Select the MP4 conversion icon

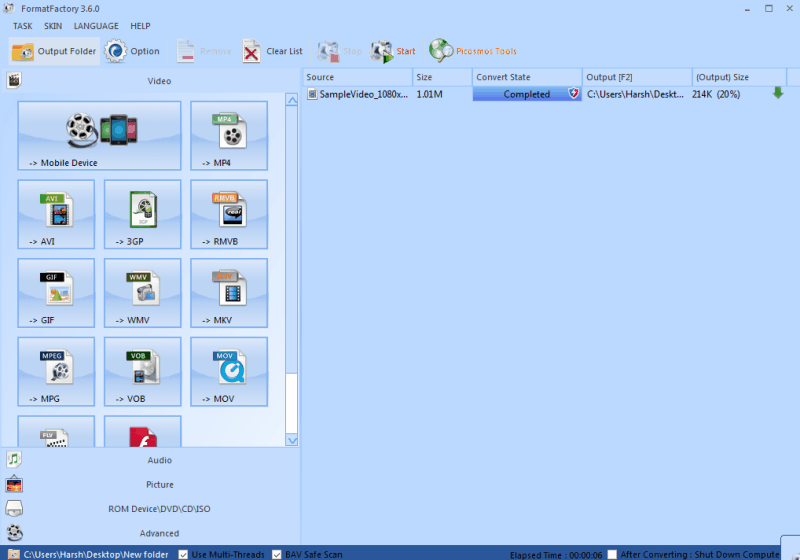[x=229, y=135]
